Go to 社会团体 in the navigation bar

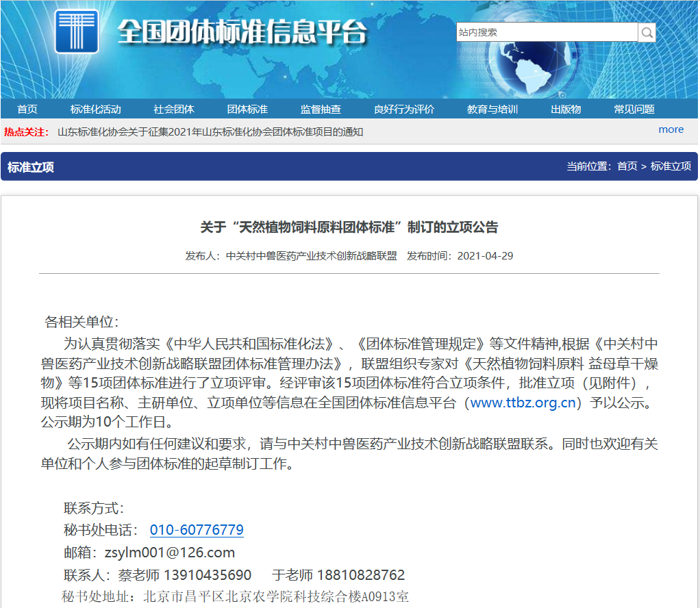[174, 110]
